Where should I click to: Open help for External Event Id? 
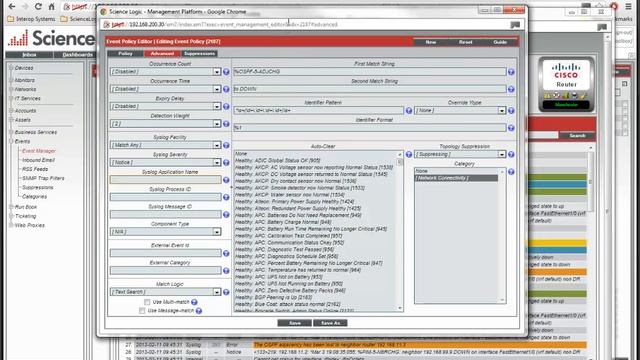point(226,253)
